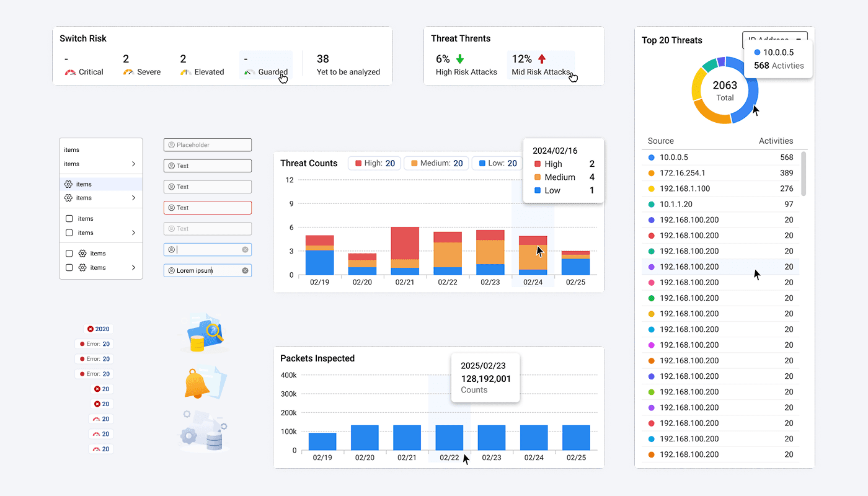Click Mid Risk Attacks card
This screenshot has width=868, height=496.
541,65
